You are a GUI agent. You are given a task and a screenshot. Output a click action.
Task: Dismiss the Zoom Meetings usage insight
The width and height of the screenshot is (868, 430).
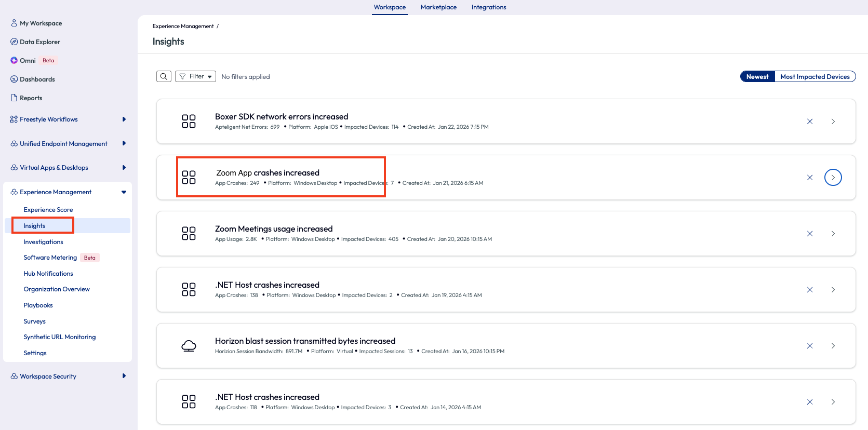(810, 233)
